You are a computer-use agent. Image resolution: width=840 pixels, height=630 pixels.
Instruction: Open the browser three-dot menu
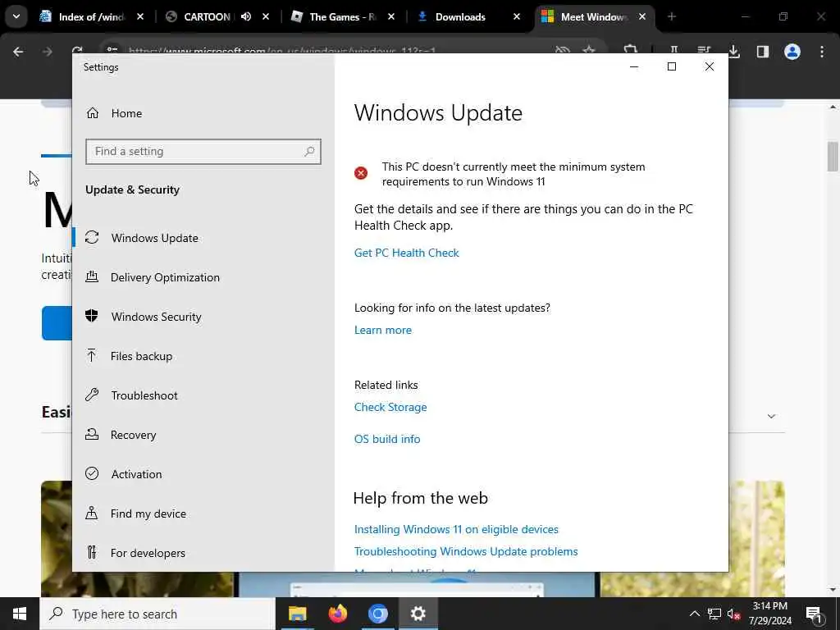[821, 52]
